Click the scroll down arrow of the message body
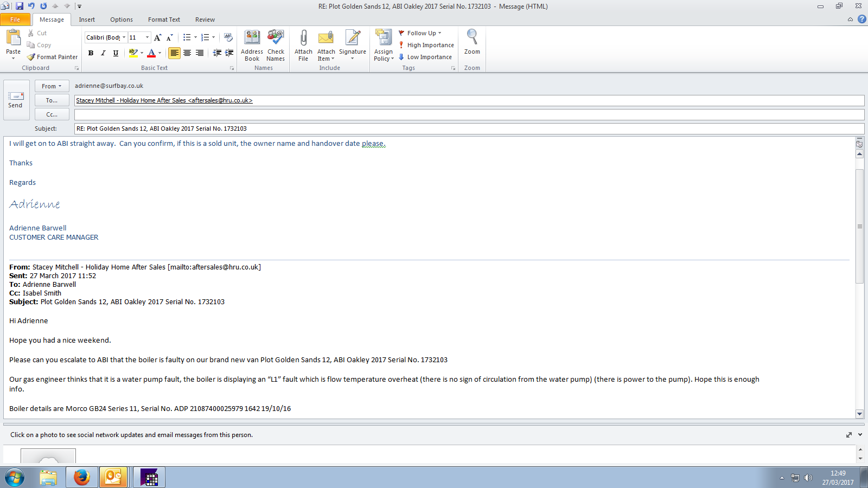Image resolution: width=868 pixels, height=488 pixels. [859, 414]
